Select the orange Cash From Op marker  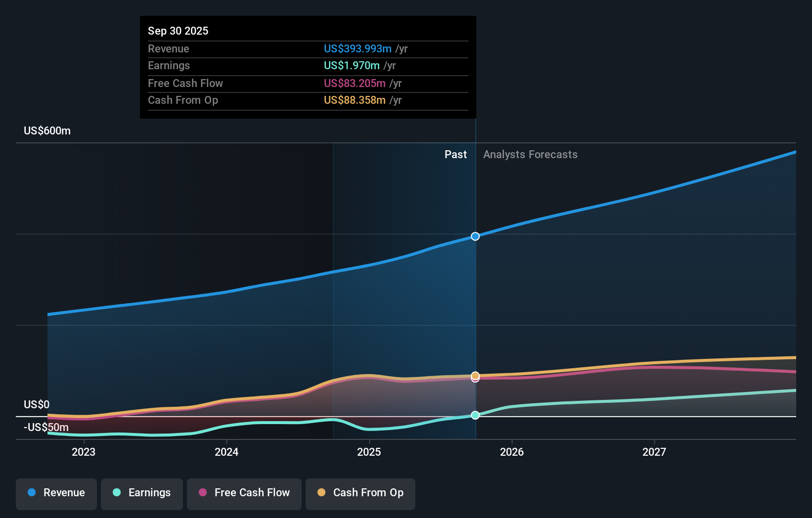(475, 377)
